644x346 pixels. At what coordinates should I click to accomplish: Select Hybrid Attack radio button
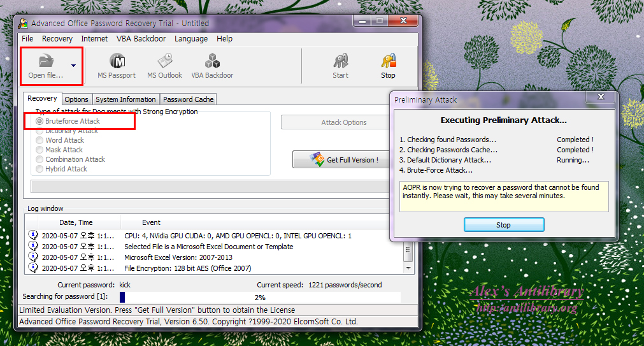(39, 169)
